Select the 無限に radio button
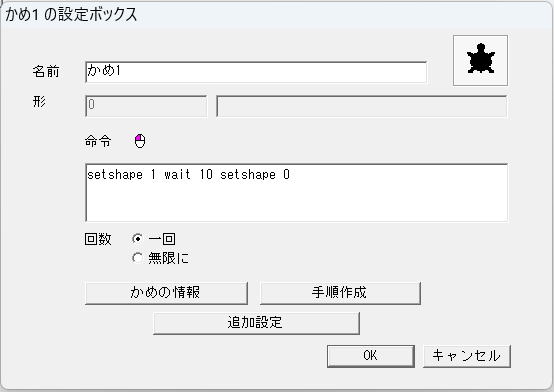Viewport: 554px width, 392px height. (137, 258)
